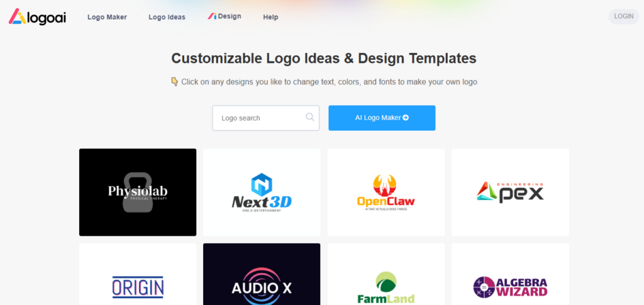
Task: Focus the Logo search input field
Action: click(266, 118)
